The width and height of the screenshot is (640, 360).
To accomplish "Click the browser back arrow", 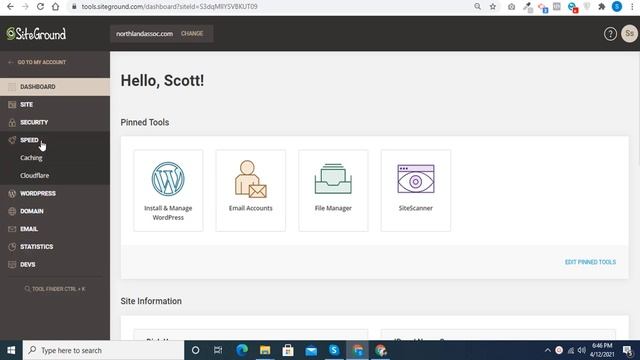I will click(10, 7).
